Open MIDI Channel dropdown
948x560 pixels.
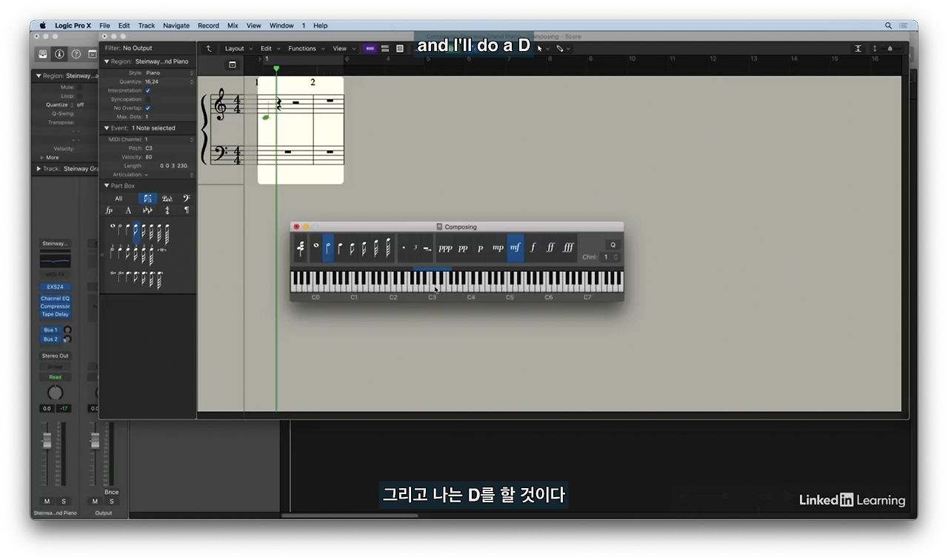click(169, 139)
